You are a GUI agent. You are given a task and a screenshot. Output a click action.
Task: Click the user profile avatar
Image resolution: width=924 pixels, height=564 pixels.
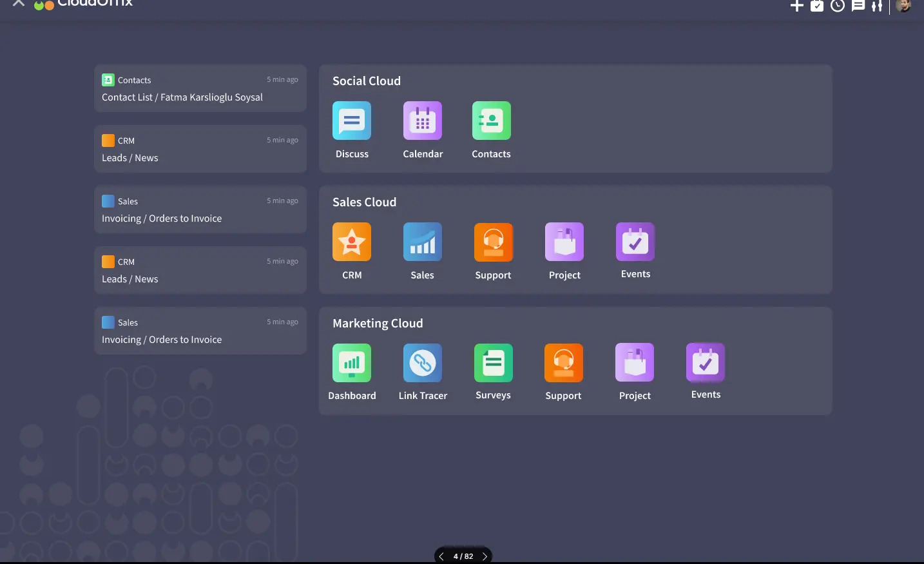click(x=903, y=5)
